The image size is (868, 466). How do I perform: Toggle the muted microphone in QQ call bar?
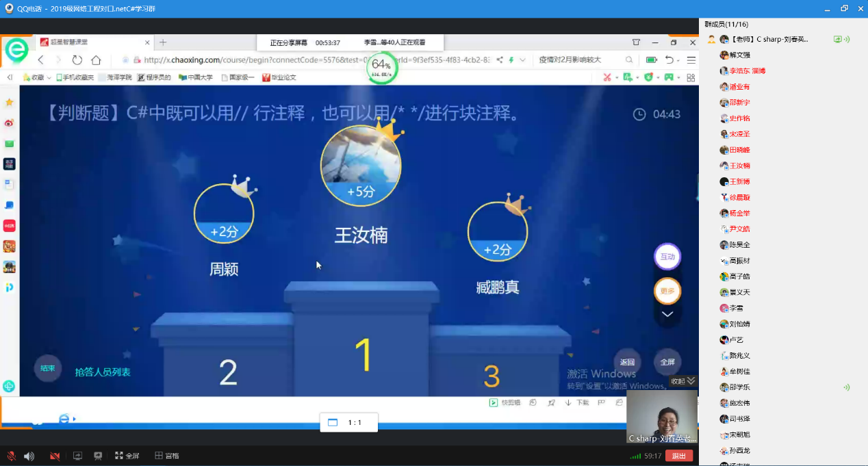pyautogui.click(x=11, y=456)
